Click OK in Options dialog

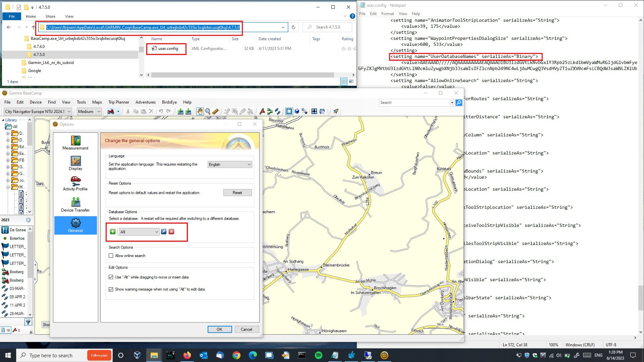click(219, 329)
